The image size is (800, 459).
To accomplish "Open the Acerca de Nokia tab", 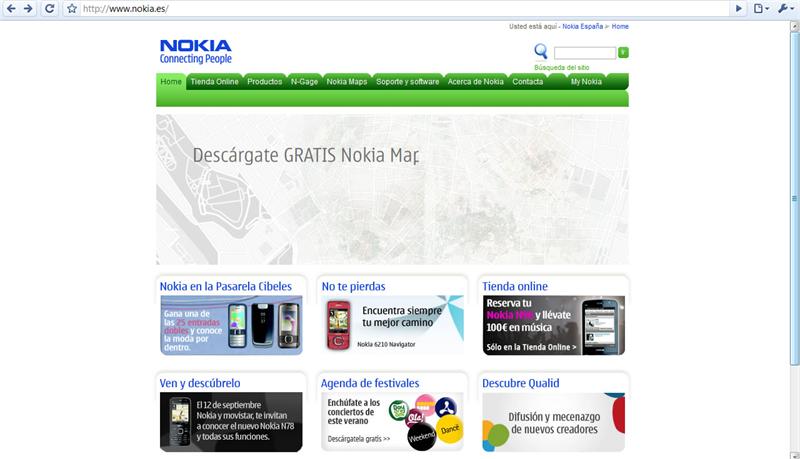I will (476, 82).
